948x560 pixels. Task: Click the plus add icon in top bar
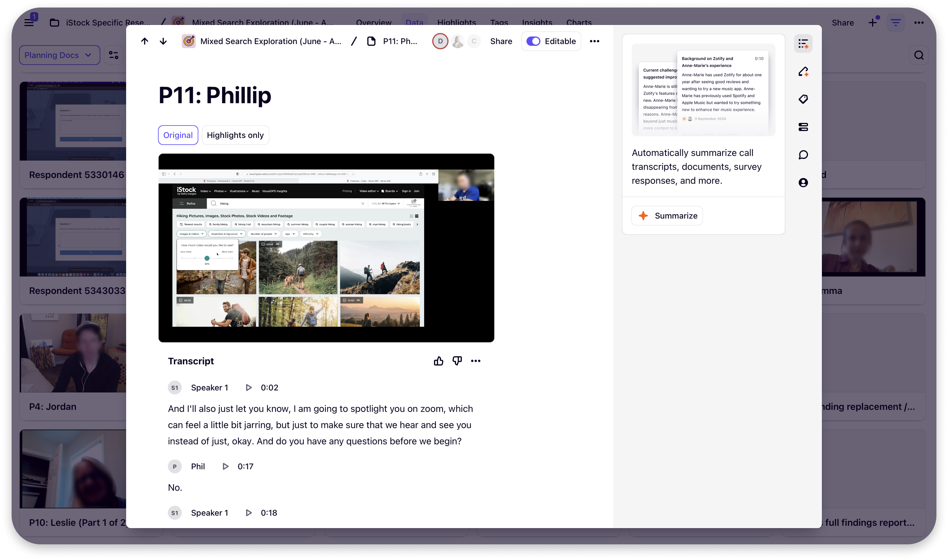[872, 22]
